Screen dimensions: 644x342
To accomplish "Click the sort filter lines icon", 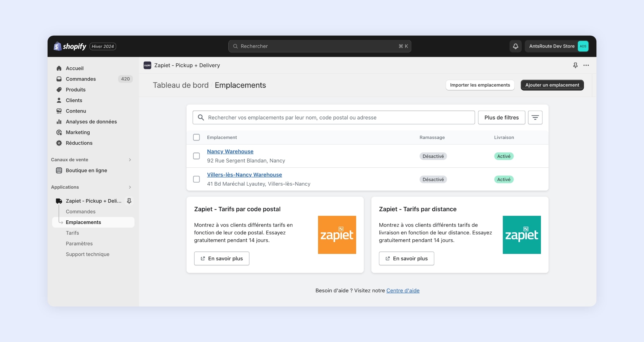I will point(535,118).
